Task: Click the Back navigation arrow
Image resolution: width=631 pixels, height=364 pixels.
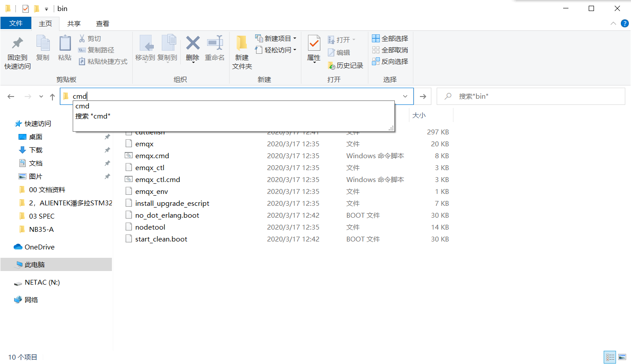Action: click(11, 97)
